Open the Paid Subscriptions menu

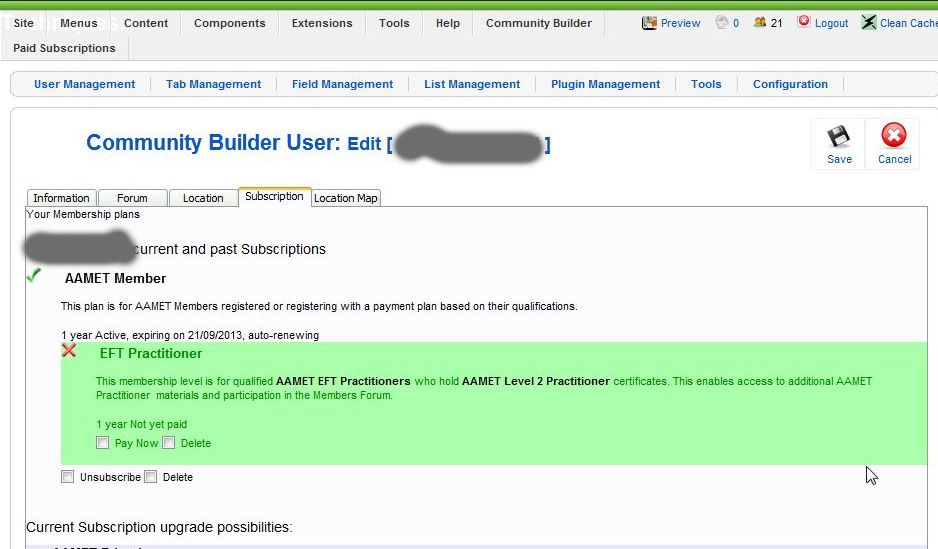pyautogui.click(x=64, y=48)
